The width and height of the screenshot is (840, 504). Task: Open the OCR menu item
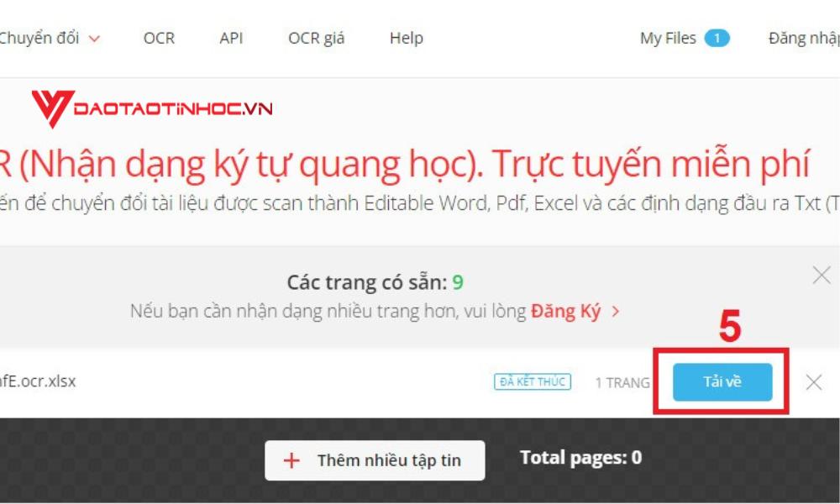coord(160,38)
